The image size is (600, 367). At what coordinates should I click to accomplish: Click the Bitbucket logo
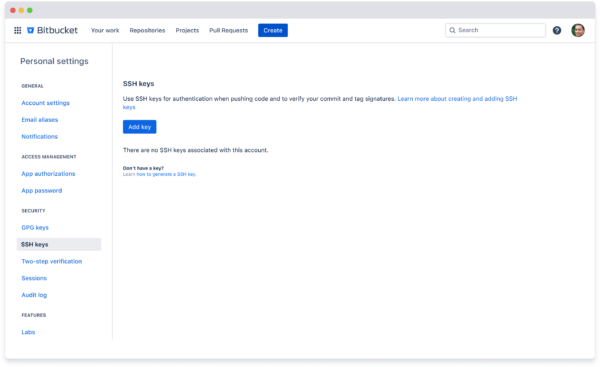52,30
